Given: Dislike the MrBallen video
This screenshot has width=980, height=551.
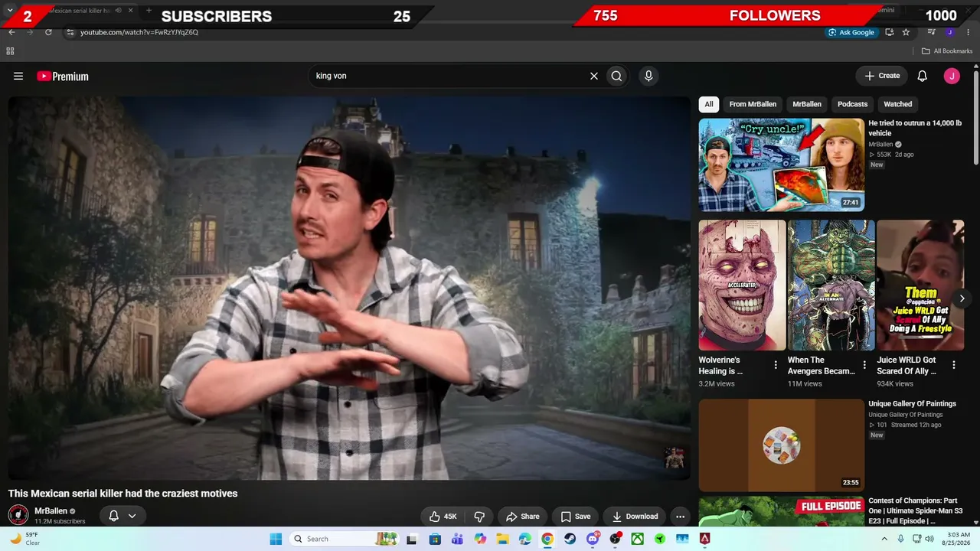Looking at the screenshot, I should point(479,517).
